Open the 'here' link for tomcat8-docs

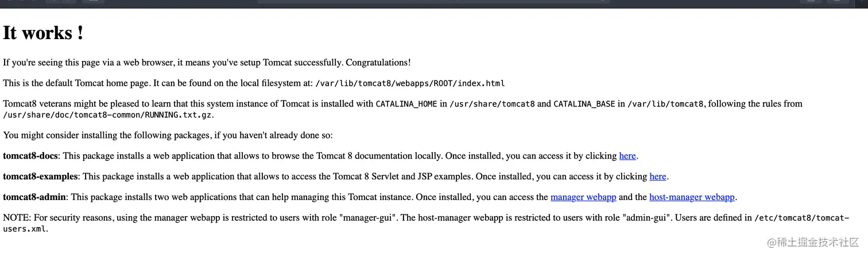click(x=627, y=156)
